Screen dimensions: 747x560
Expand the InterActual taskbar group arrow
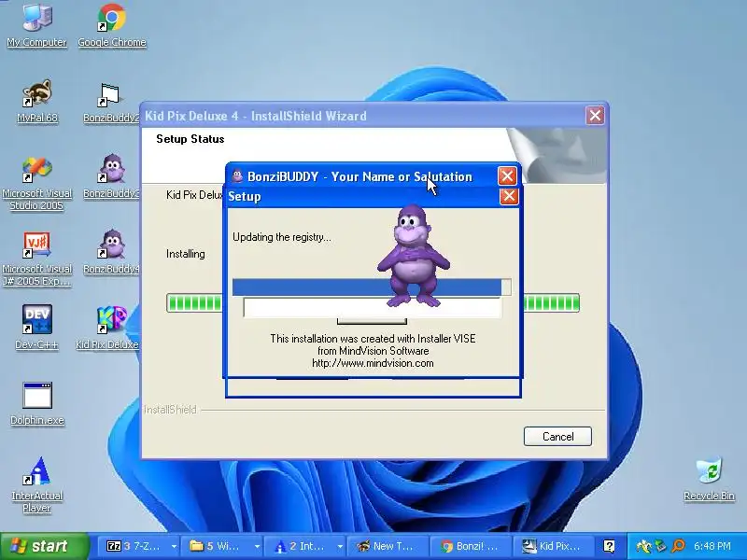340,547
